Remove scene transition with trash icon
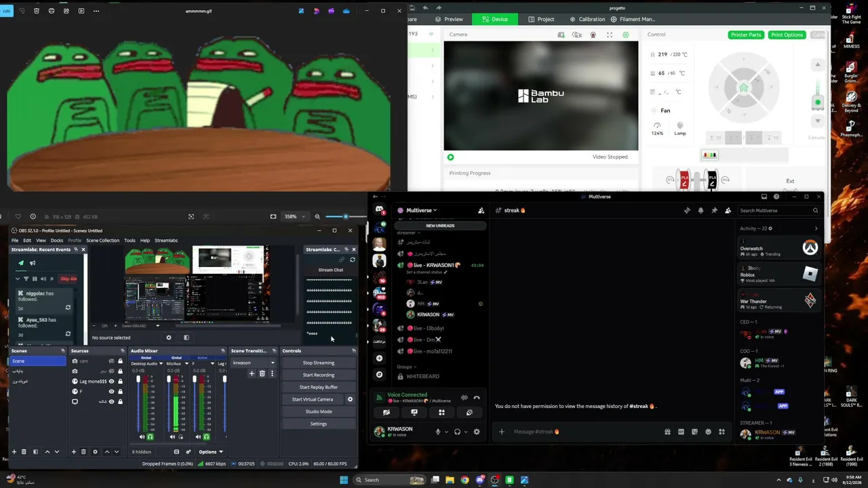 click(x=262, y=373)
